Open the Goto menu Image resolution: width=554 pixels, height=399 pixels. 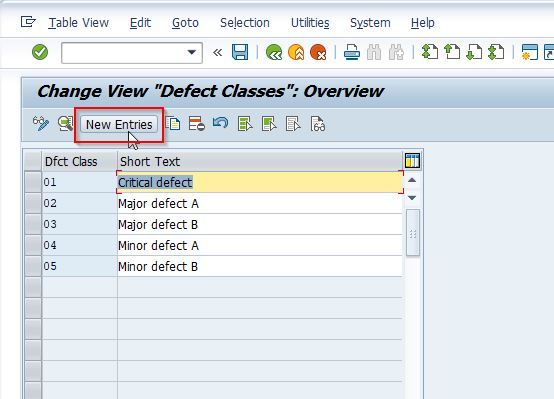pos(185,23)
